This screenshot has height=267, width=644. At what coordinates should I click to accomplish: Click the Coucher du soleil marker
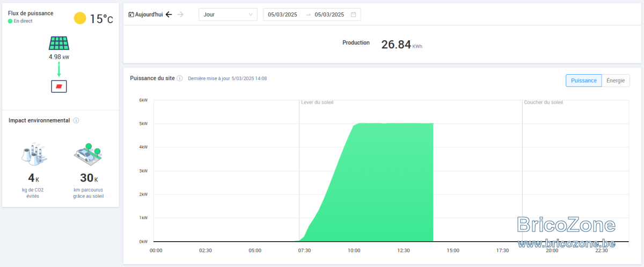[543, 102]
